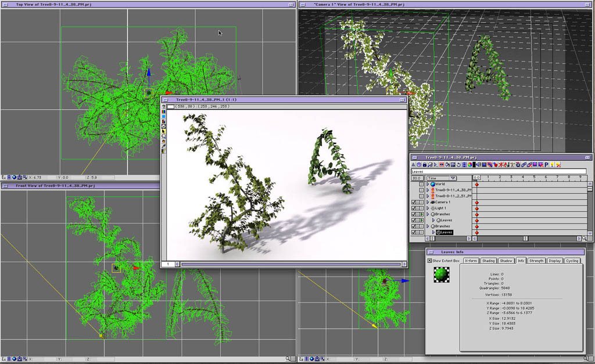Screen dimensions: 595x364
Task: Click the blue letter P icon
Action: click(546, 165)
